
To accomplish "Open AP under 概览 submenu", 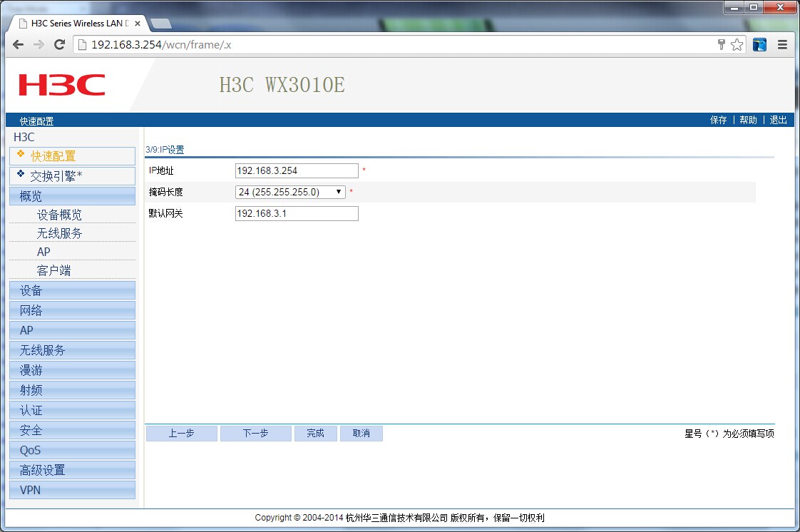I will (43, 252).
